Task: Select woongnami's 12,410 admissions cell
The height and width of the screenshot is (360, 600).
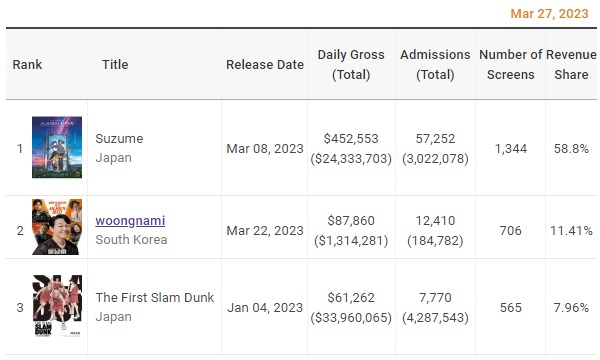Action: coord(435,221)
